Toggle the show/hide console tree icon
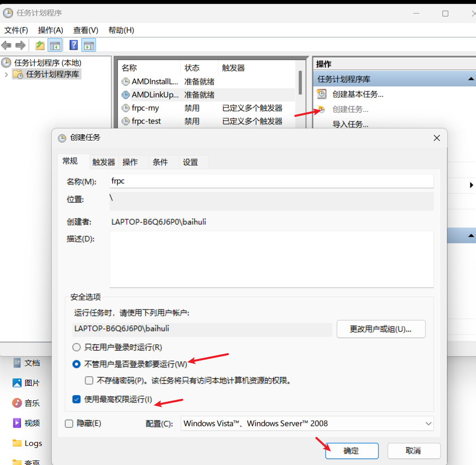 click(x=55, y=46)
